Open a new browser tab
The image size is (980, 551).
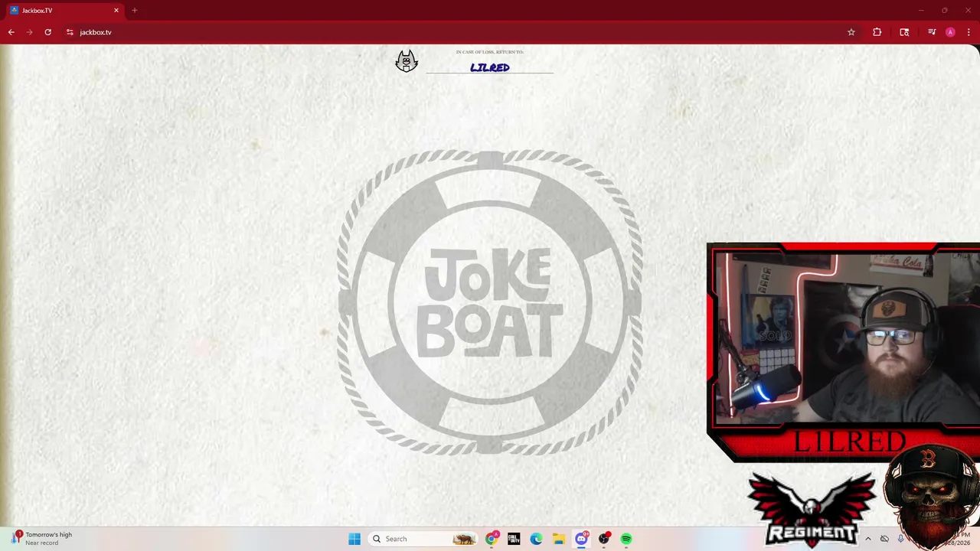(x=135, y=11)
